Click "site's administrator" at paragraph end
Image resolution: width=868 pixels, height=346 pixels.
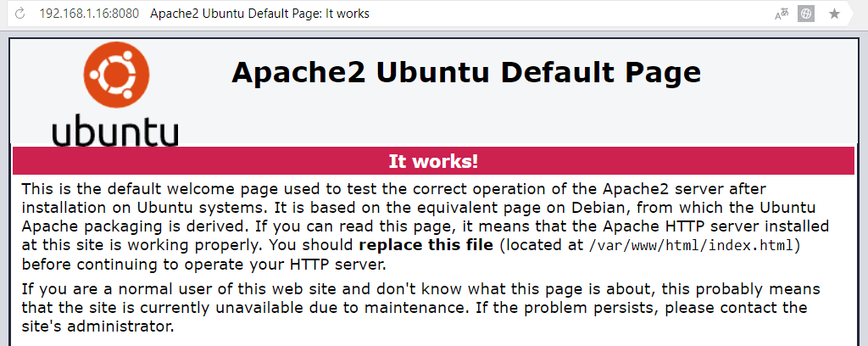(x=97, y=326)
